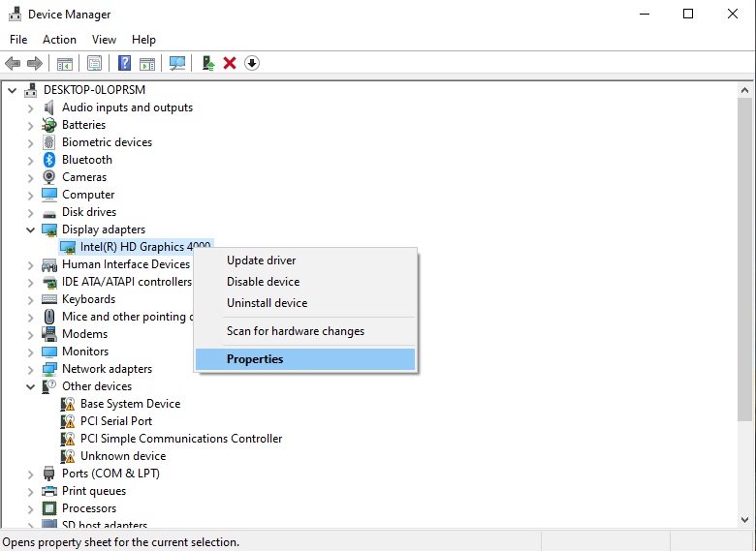Select PCI Simple Communications Controller device
This screenshot has height=551, width=756.
pyautogui.click(x=181, y=439)
